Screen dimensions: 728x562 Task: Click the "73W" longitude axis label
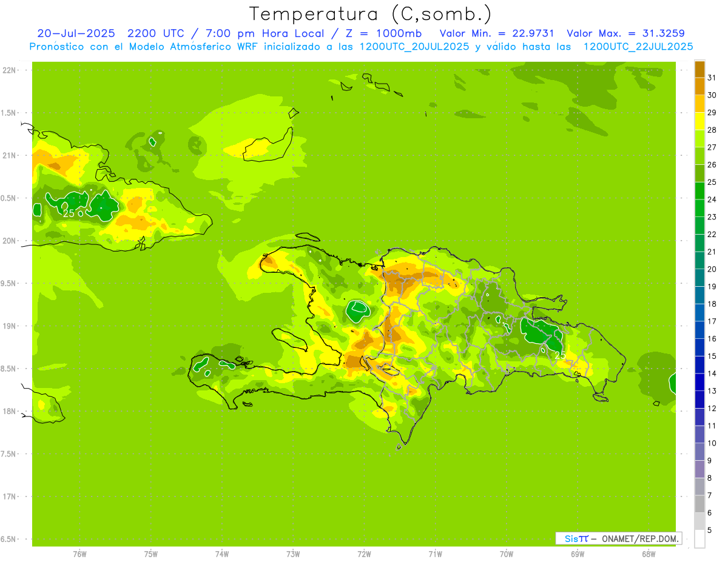293,554
